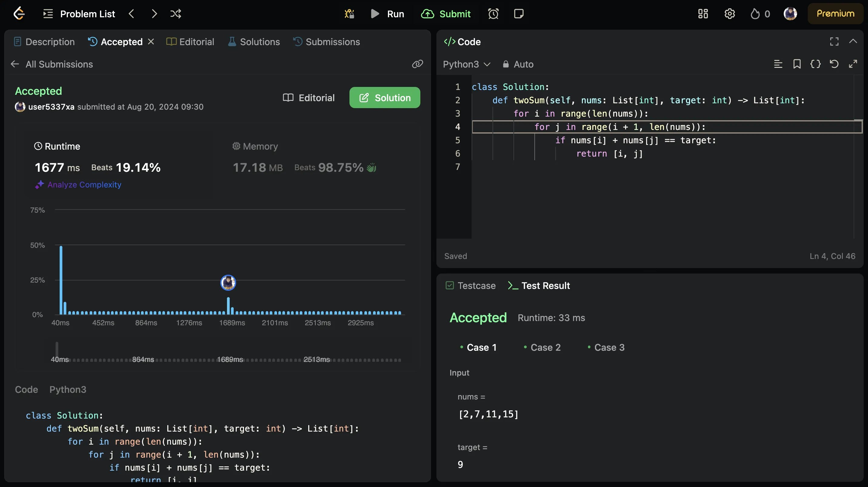Pick a random problem shuffle icon
Viewport: 868px width, 487px height.
pos(175,14)
